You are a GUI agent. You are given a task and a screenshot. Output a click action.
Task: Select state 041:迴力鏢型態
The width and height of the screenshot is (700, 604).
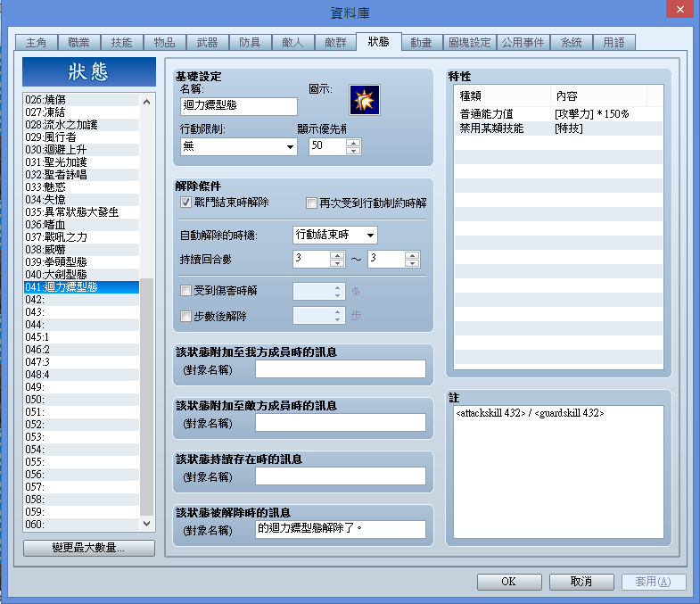coord(82,287)
